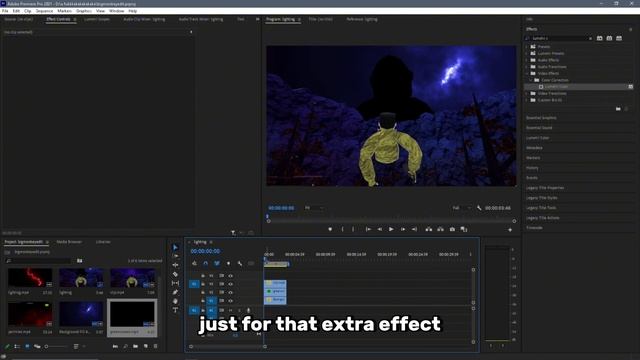Select the Slip tool
Viewport: 640px width, 360px height.
point(176,283)
